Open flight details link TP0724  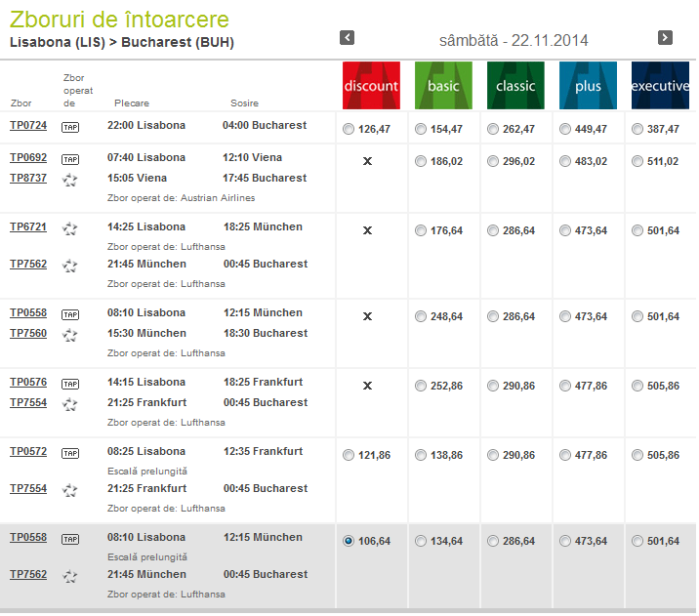(x=28, y=126)
